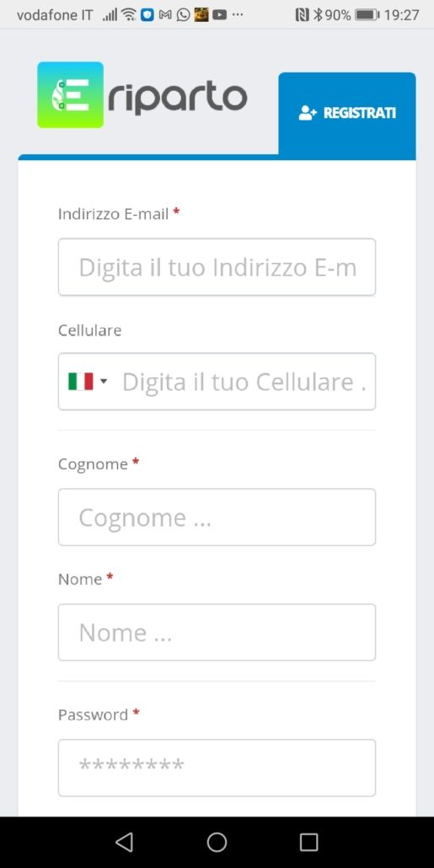Focus the Cellulare phone number field
Image resolution: width=434 pixels, height=868 pixels.
tap(217, 382)
